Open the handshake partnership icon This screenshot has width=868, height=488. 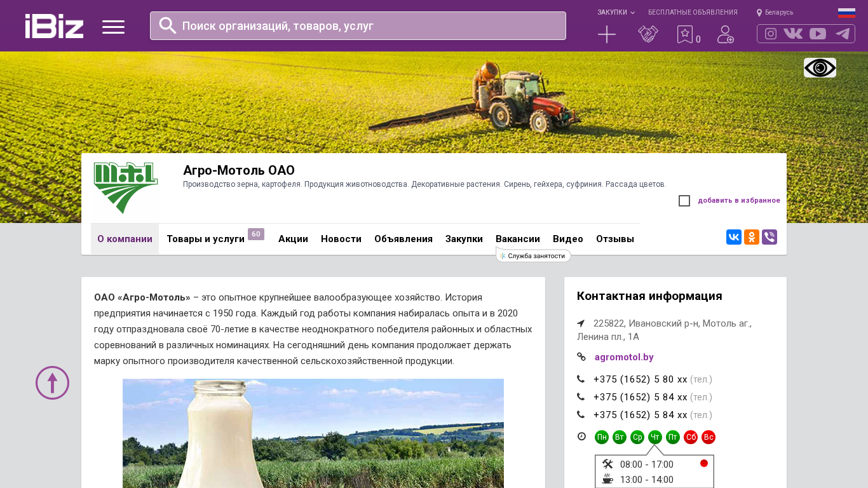(x=648, y=34)
